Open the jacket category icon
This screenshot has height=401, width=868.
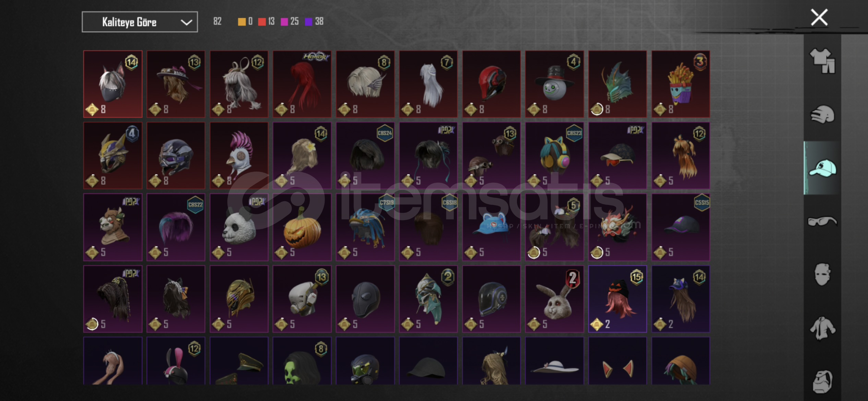[x=822, y=328]
